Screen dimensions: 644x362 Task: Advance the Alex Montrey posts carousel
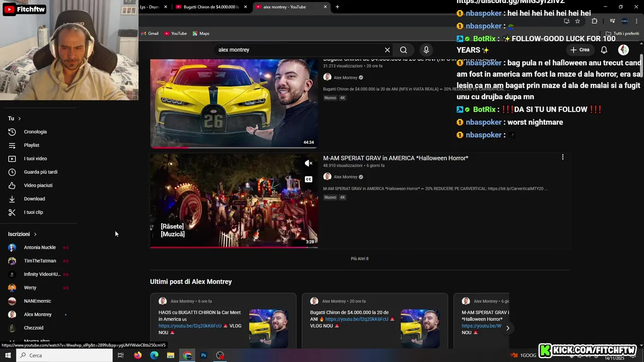(508, 328)
